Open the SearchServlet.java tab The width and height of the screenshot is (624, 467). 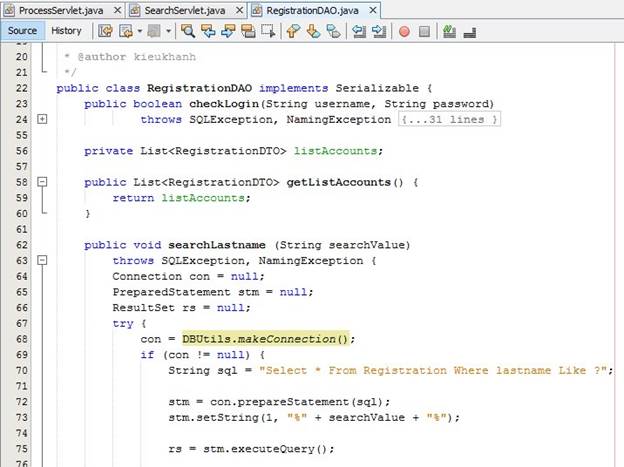tap(185, 10)
